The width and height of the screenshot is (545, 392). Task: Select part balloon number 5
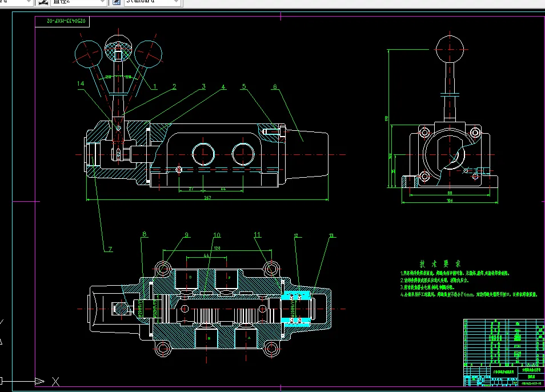coord(244,86)
